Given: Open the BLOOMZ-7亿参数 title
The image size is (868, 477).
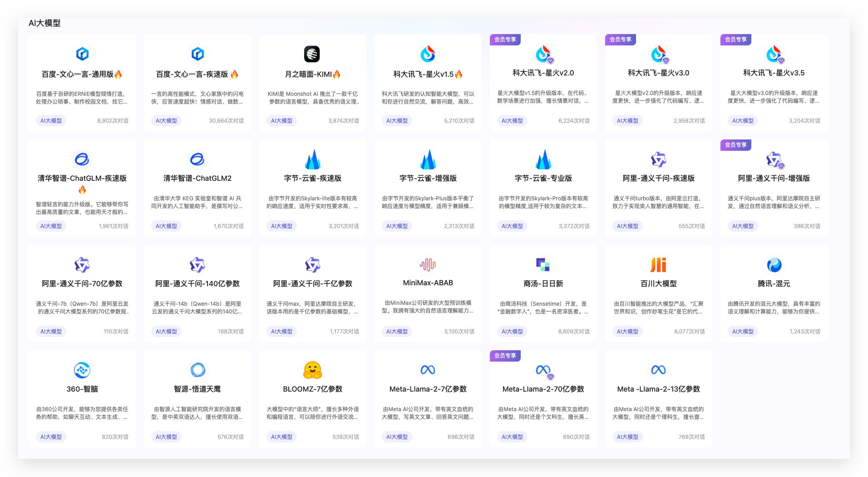Looking at the screenshot, I should click(x=313, y=389).
